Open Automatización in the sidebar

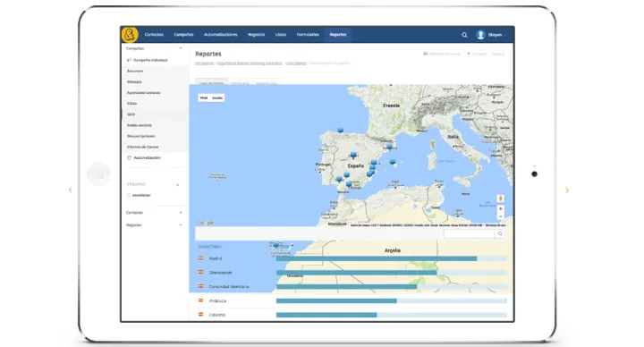tap(147, 157)
